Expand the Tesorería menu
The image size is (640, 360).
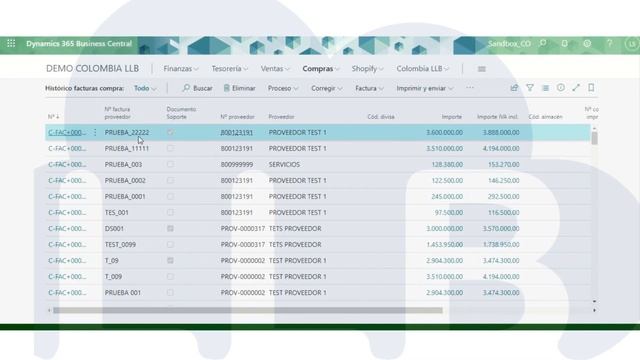[x=230, y=69]
